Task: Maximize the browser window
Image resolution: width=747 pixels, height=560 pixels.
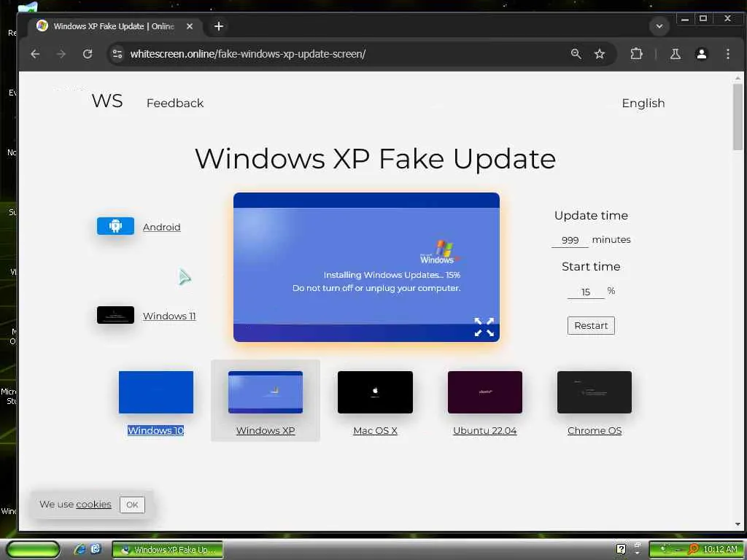Action: tap(703, 18)
